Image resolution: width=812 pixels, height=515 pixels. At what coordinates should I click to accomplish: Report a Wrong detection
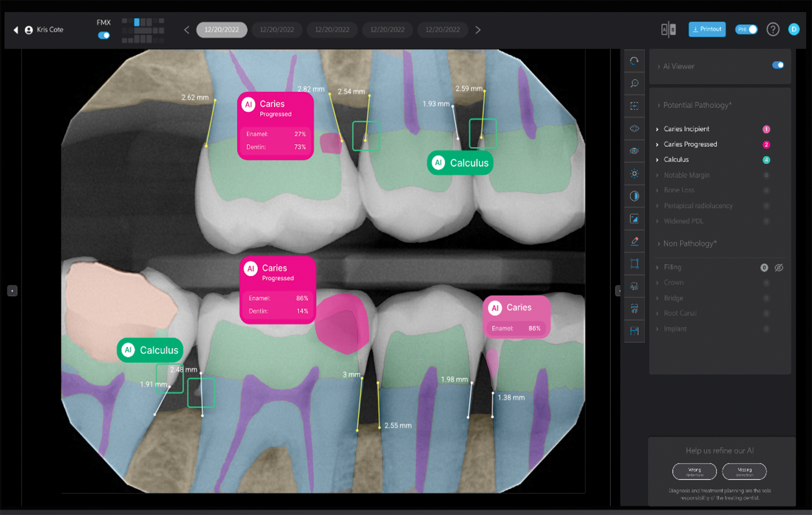click(x=694, y=472)
